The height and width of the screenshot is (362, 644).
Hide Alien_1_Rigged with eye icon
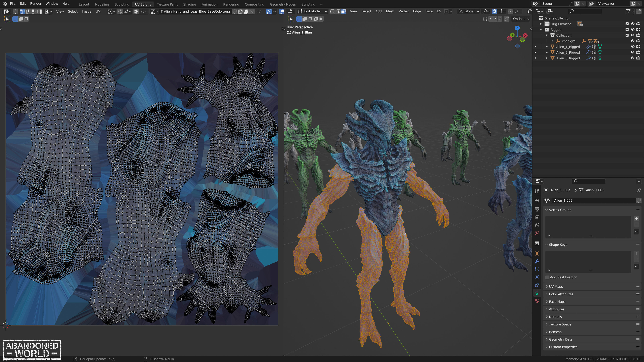coord(632,47)
